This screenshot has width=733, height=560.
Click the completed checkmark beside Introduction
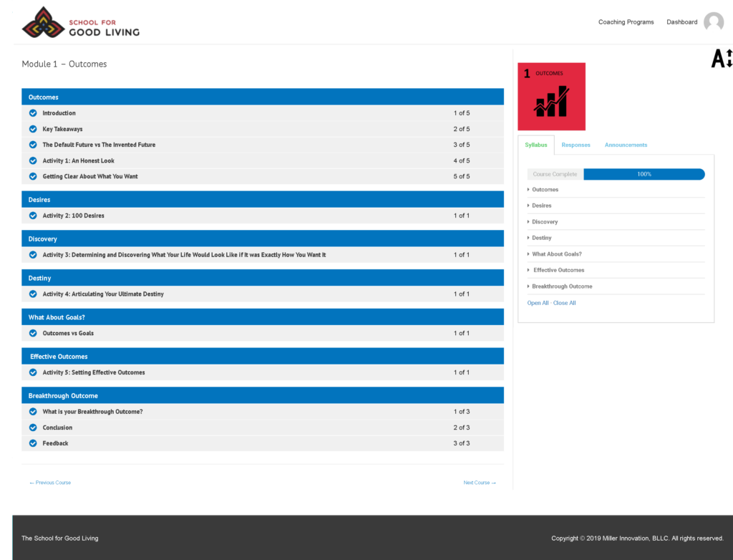pyautogui.click(x=33, y=113)
